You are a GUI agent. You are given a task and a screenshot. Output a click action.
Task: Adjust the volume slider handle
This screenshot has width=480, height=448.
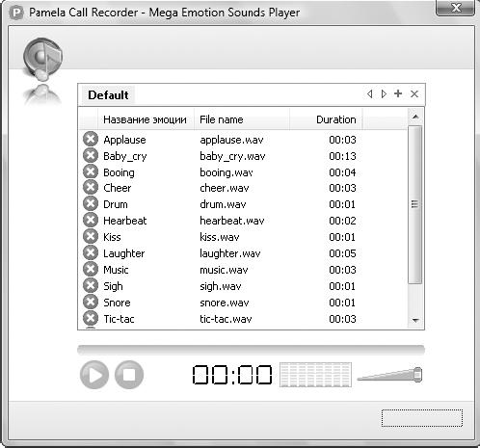417,375
